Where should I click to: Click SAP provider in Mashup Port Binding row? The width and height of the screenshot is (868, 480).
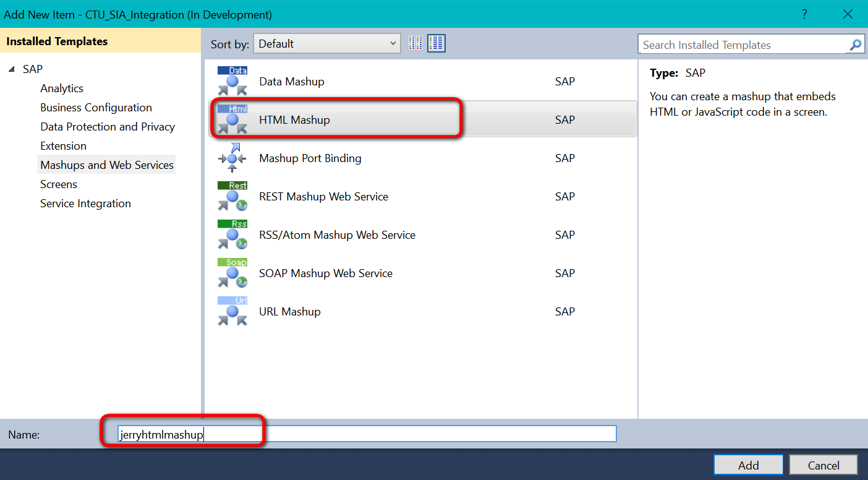click(x=565, y=158)
